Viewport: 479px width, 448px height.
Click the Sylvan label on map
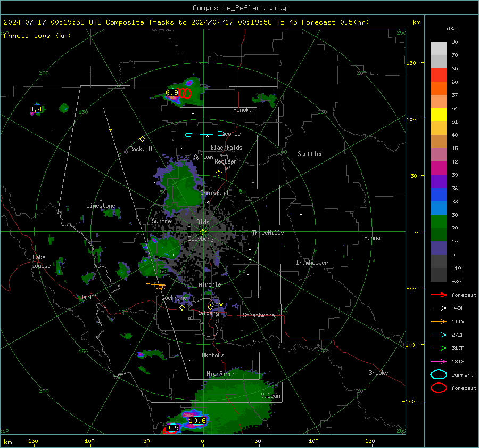click(x=203, y=157)
